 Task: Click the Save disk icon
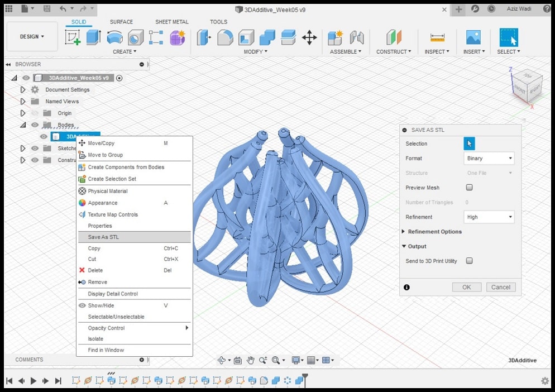point(47,9)
